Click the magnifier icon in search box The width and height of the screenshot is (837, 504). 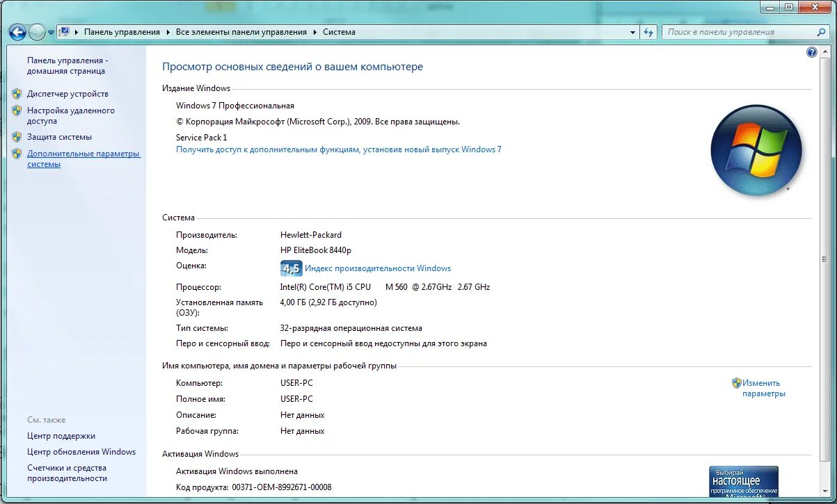click(x=821, y=32)
